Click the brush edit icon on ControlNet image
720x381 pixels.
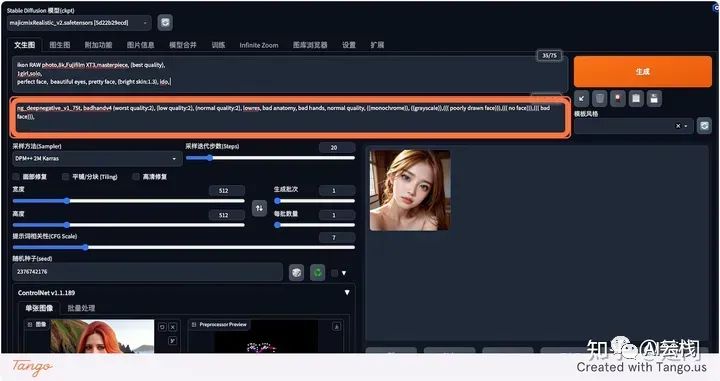click(x=173, y=340)
